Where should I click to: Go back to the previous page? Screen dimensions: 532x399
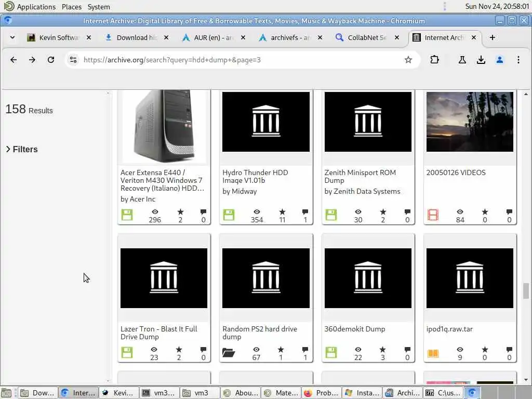pos(14,60)
